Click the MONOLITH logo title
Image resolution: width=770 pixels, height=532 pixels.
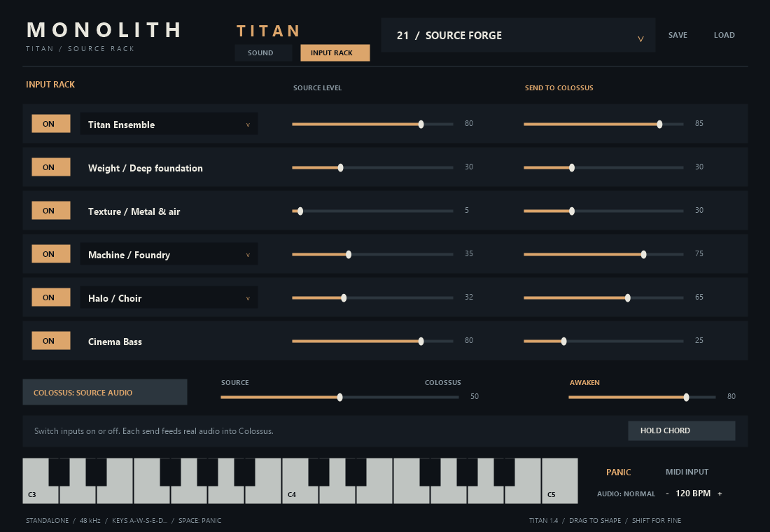pos(104,30)
